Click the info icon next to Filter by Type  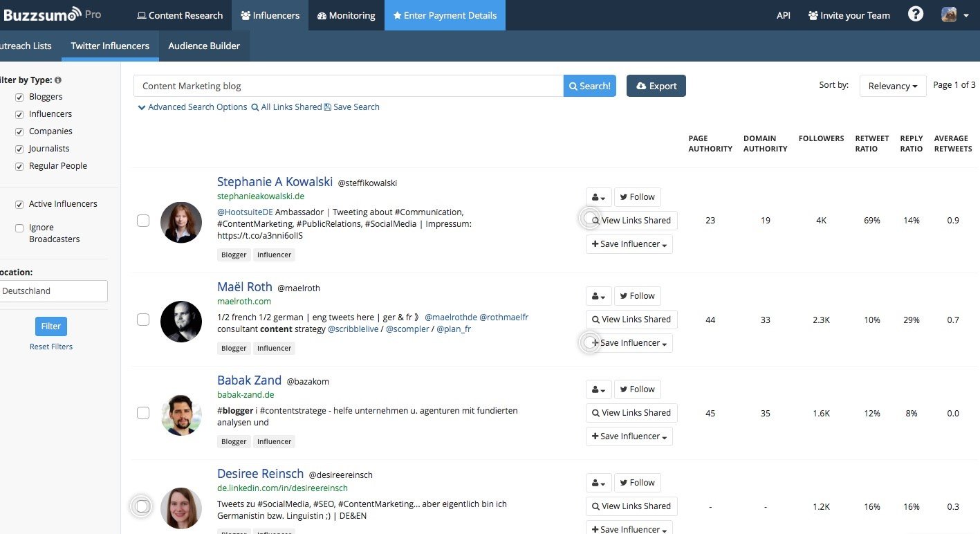click(x=58, y=80)
